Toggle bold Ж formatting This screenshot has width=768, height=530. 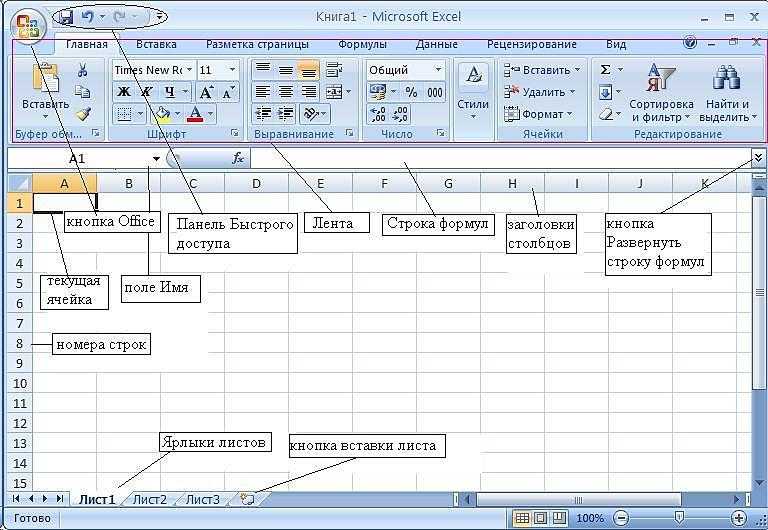coord(124,92)
